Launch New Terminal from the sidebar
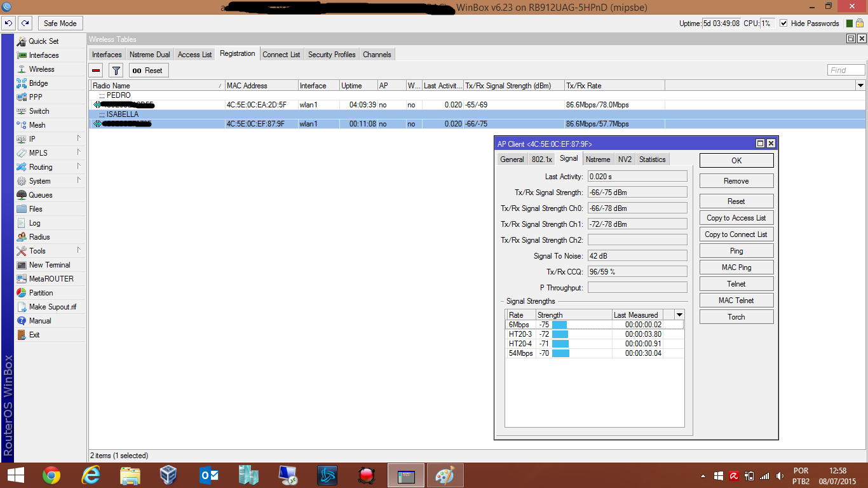 point(50,265)
